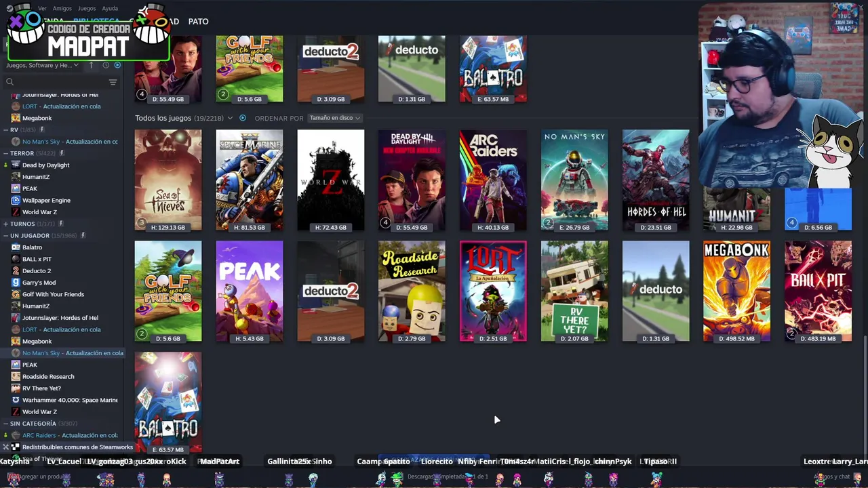Open the advanced filter icon beside search
The width and height of the screenshot is (868, 488).
[113, 82]
